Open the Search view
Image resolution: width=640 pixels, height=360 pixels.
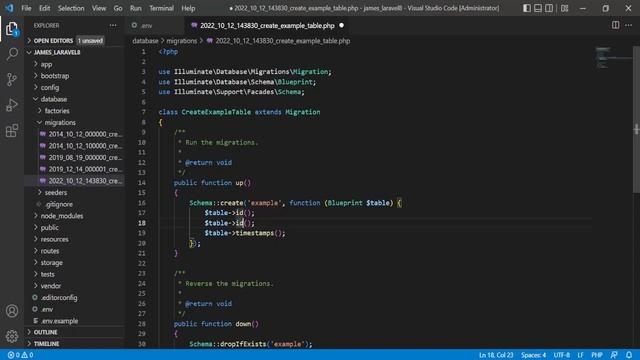point(12,54)
